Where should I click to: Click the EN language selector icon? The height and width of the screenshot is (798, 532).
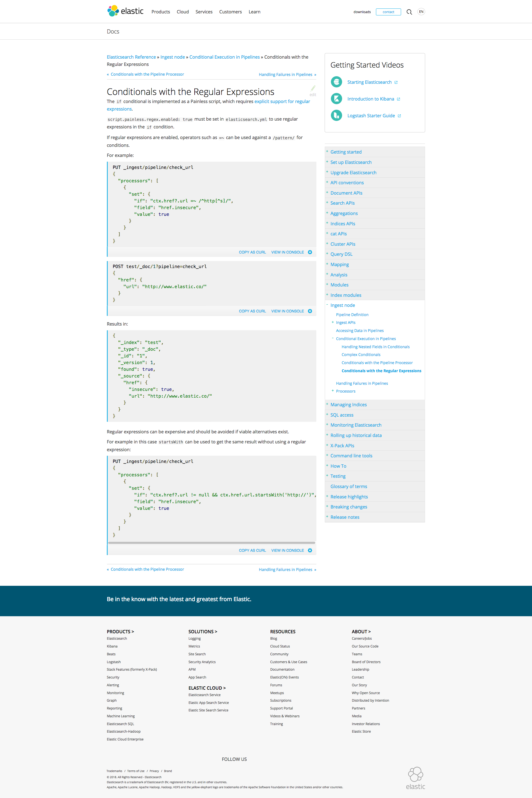point(421,11)
